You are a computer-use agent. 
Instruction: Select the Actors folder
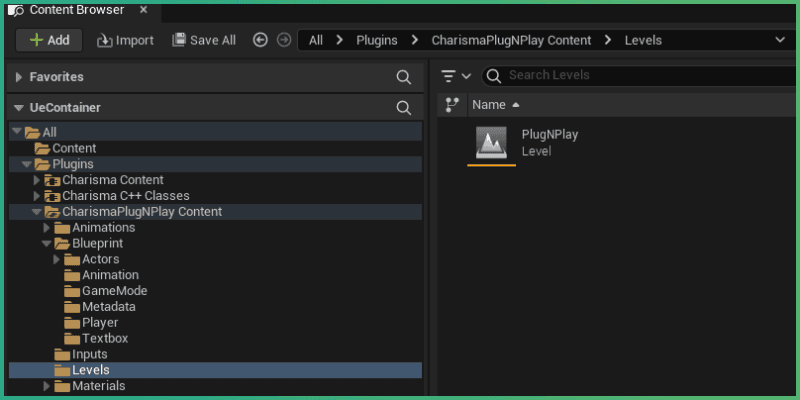pyautogui.click(x=215, y=259)
